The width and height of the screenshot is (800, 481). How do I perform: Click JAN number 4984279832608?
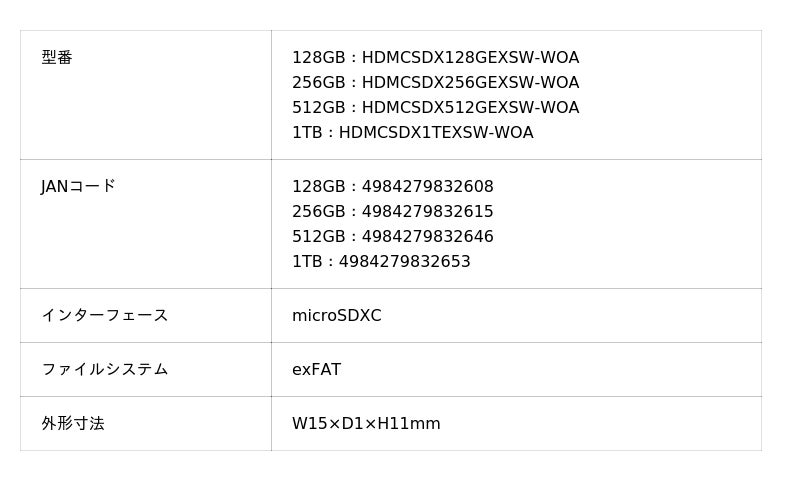(428, 187)
